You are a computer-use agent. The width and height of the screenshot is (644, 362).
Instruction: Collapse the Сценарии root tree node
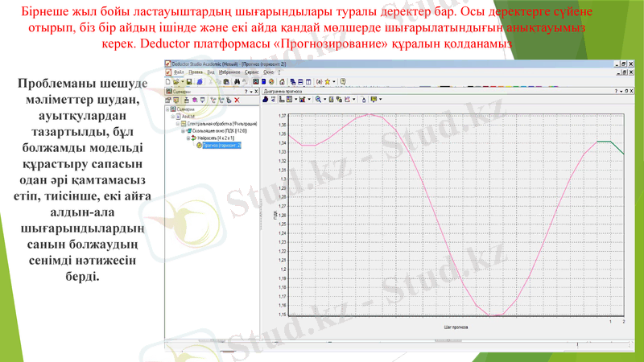(x=167, y=109)
